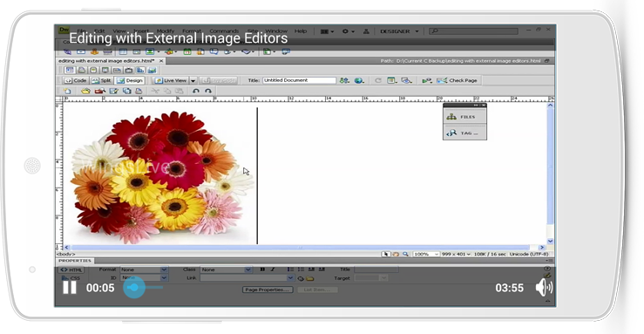Open the File Management icon menu
644x334 pixels.
coord(344,80)
